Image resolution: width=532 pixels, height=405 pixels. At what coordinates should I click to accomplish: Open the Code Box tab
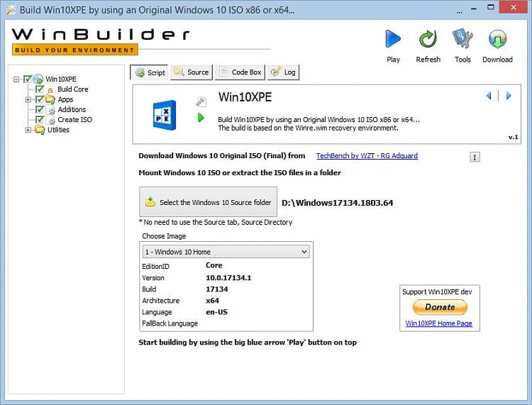240,72
